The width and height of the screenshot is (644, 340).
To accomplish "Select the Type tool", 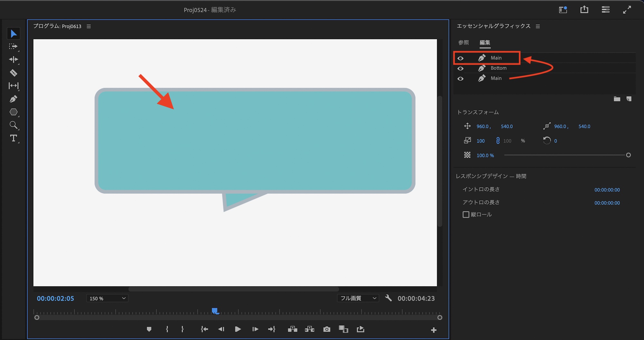I will click(x=14, y=138).
